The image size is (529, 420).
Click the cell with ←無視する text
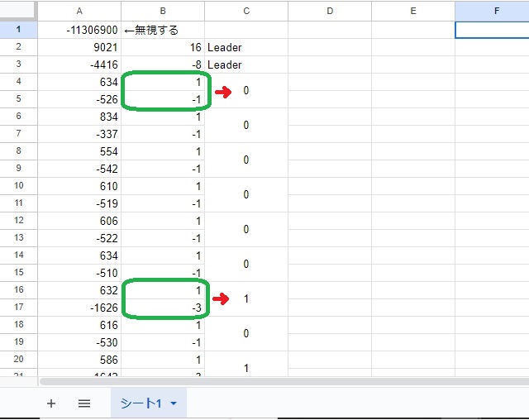[x=162, y=30]
